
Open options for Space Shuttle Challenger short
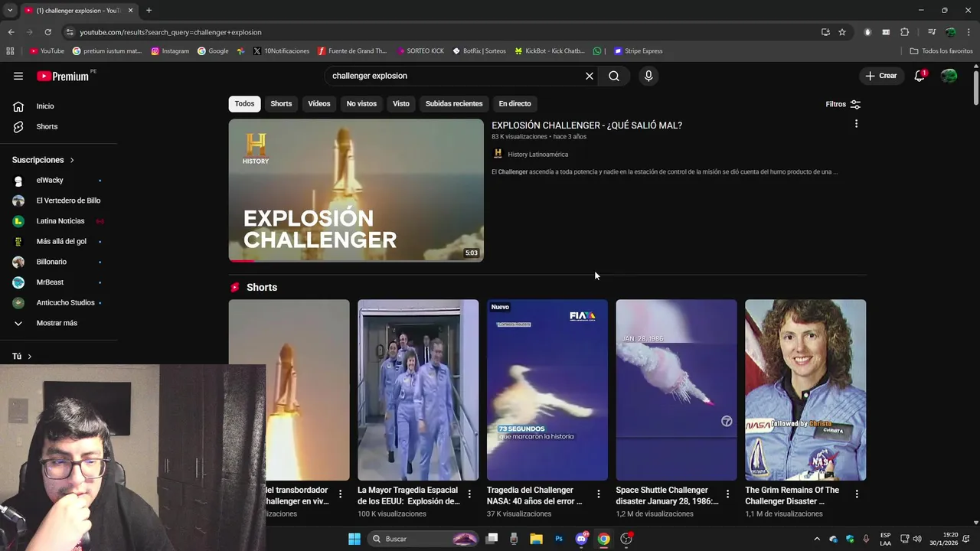(x=727, y=494)
